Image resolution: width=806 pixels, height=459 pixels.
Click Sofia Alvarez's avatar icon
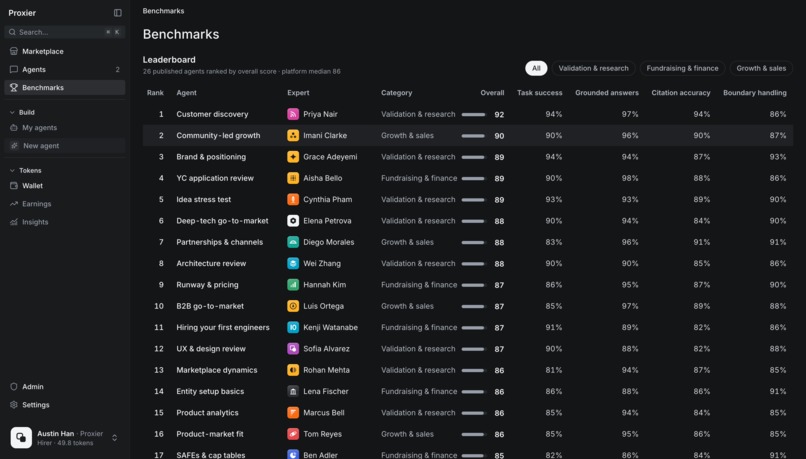click(293, 349)
